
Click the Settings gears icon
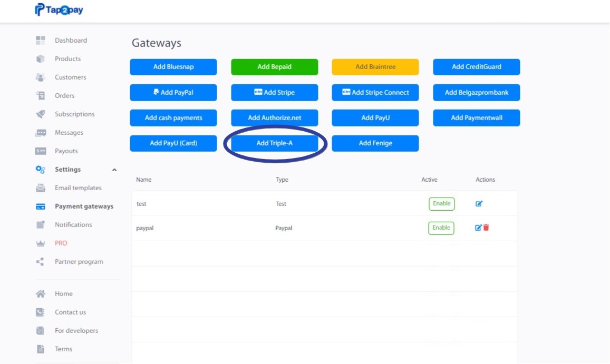click(x=41, y=170)
